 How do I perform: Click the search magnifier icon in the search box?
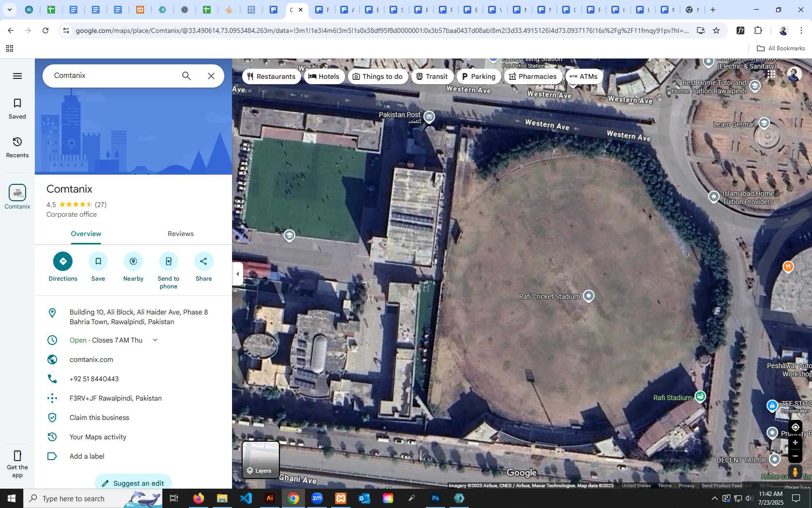(187, 76)
